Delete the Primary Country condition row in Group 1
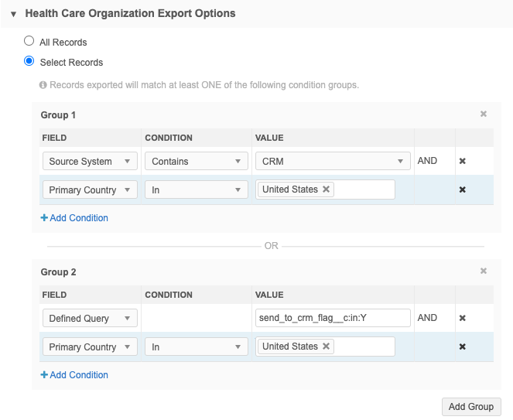This screenshot has width=513, height=420. pos(463,190)
